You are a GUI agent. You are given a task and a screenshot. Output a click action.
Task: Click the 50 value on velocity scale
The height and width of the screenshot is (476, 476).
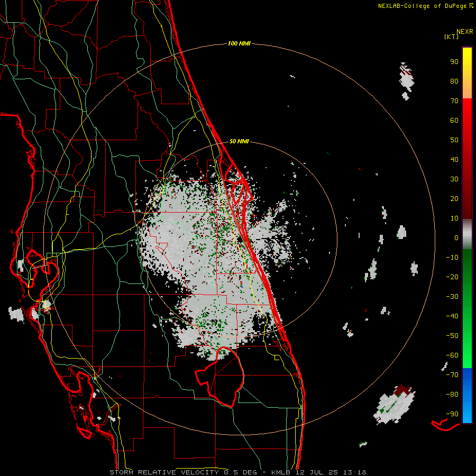(x=454, y=140)
